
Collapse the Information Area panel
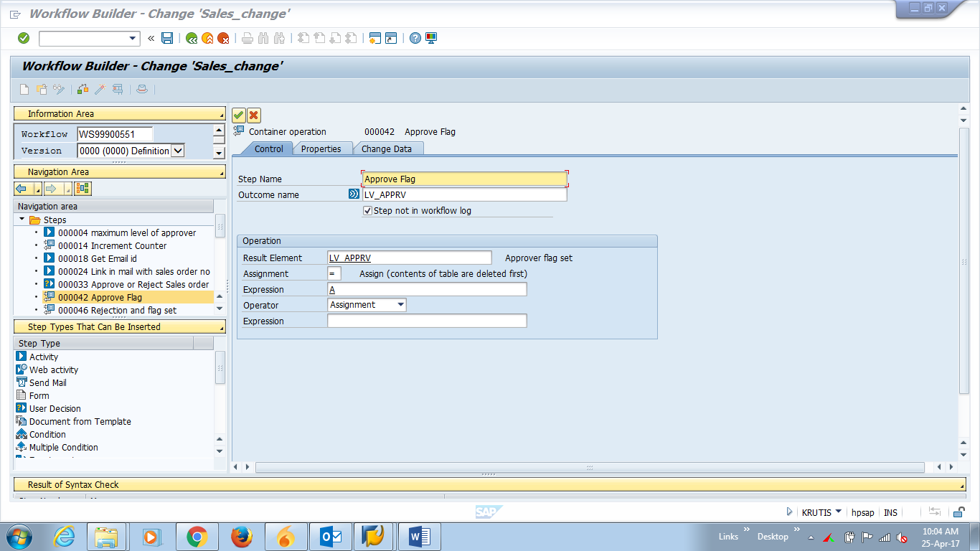pyautogui.click(x=221, y=113)
